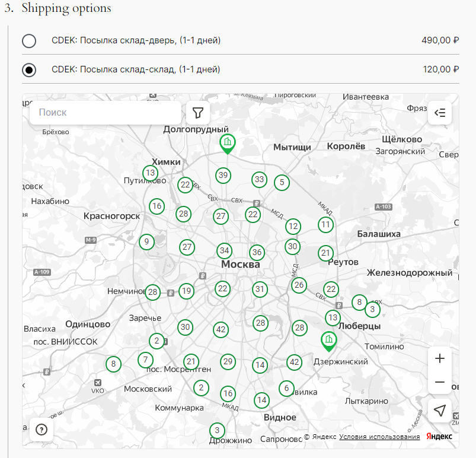Focus the Поиск search field on map

click(x=106, y=113)
